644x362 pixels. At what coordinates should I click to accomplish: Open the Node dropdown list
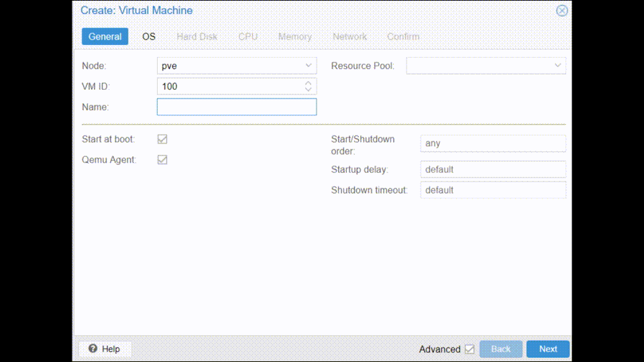tap(308, 66)
